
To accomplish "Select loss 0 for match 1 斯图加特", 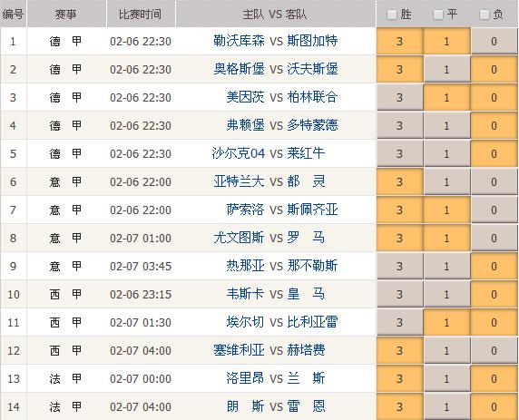I will (495, 41).
